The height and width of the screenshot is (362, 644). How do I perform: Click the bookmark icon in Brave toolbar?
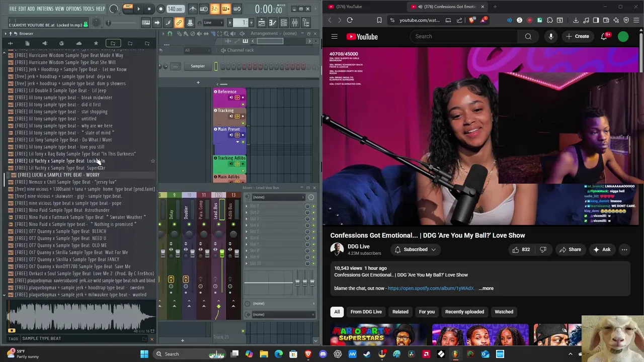pyautogui.click(x=379, y=20)
